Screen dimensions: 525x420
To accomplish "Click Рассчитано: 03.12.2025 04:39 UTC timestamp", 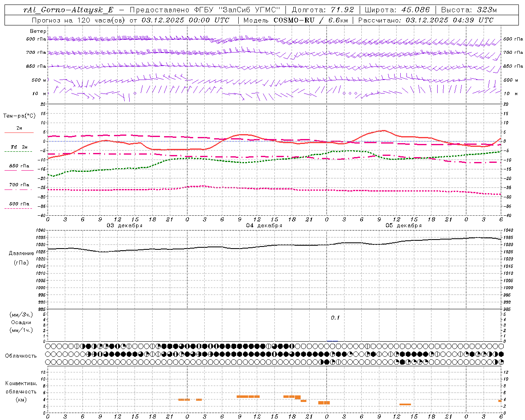I will [426, 20].
